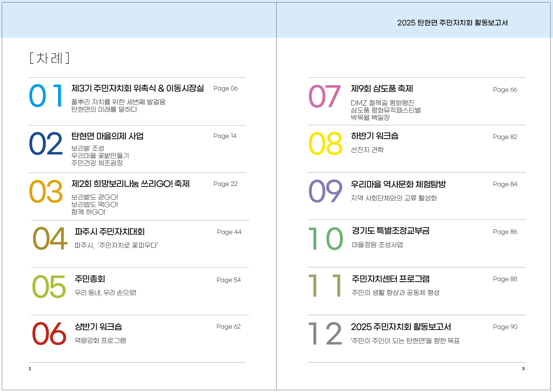The image size is (553, 392).
Task: Open 상반기 워크숍 chapter title
Action: (98, 327)
